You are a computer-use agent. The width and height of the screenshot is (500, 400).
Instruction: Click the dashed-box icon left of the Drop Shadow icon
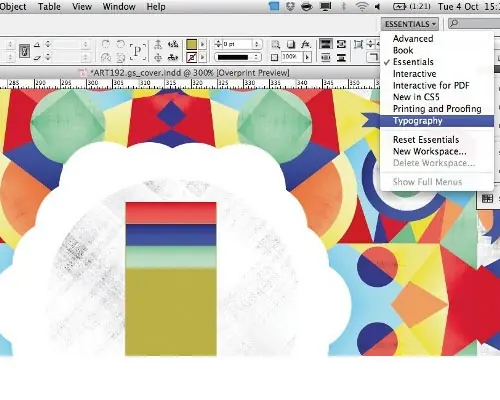pyautogui.click(x=275, y=44)
